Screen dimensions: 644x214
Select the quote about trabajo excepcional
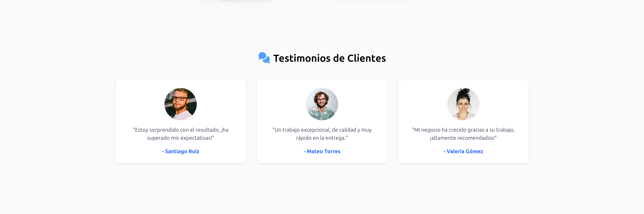click(x=322, y=134)
